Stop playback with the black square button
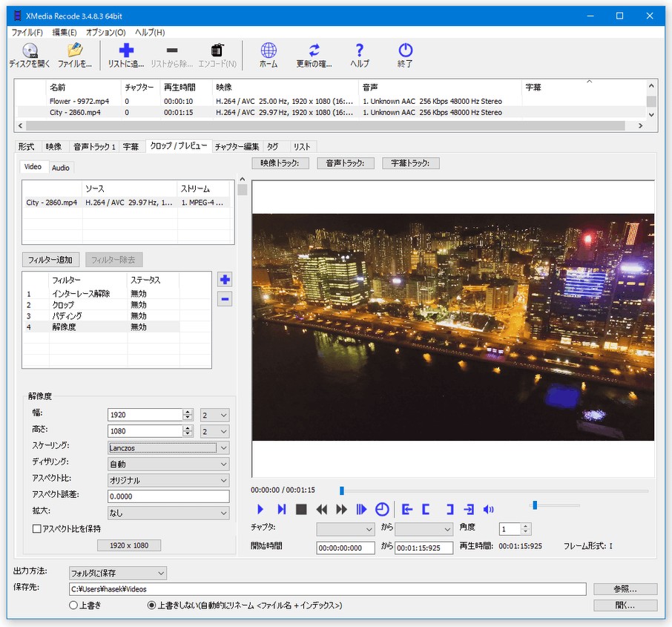Image resolution: width=672 pixels, height=627 pixels. tap(301, 509)
